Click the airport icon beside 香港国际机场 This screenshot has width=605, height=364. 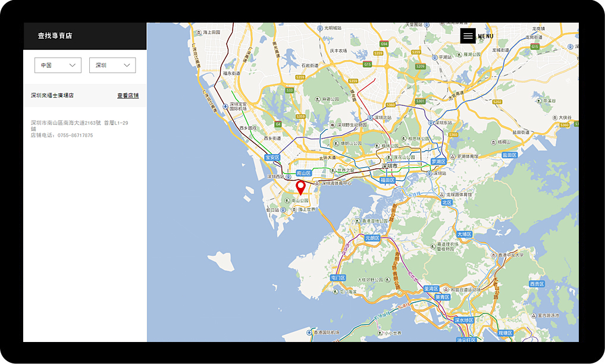click(309, 332)
